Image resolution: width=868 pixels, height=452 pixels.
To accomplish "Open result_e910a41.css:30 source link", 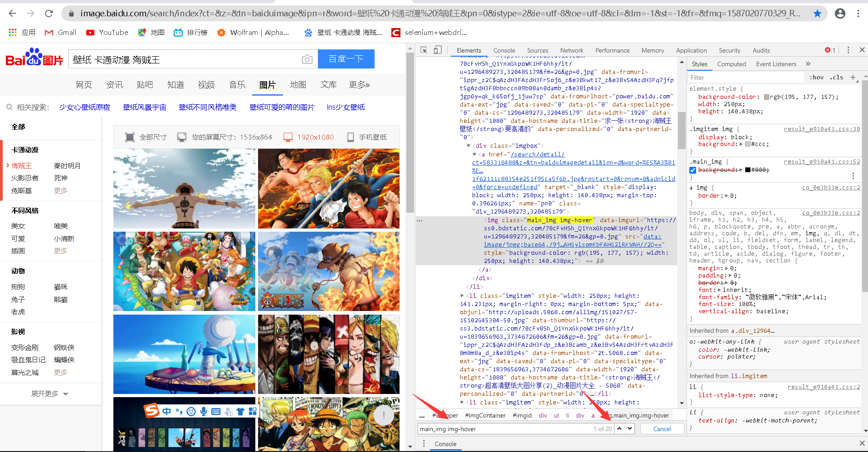I will pos(822,129).
